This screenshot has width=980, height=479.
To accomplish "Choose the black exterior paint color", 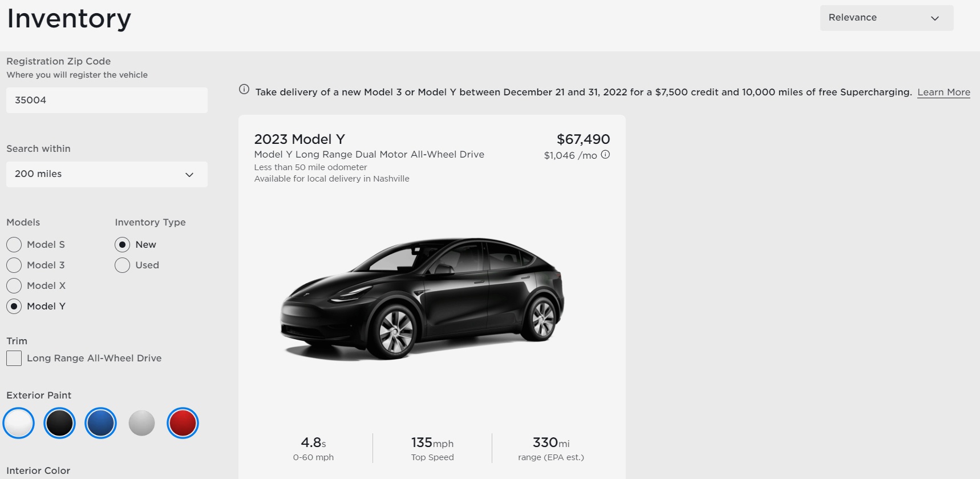I will tap(59, 423).
